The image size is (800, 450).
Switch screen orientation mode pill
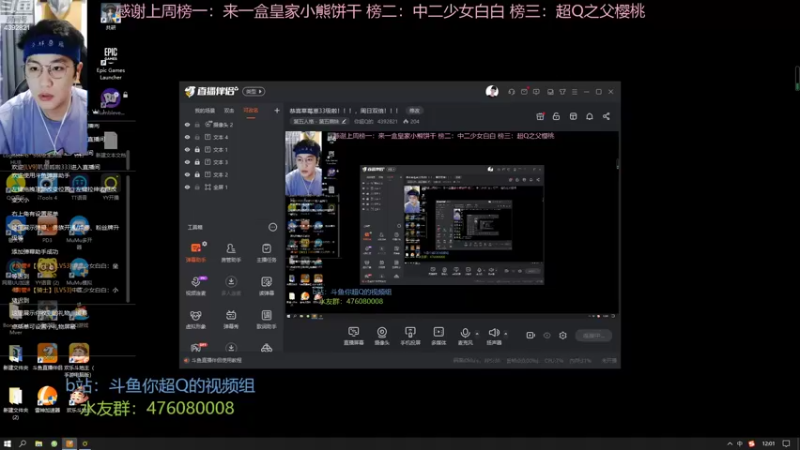point(254,91)
